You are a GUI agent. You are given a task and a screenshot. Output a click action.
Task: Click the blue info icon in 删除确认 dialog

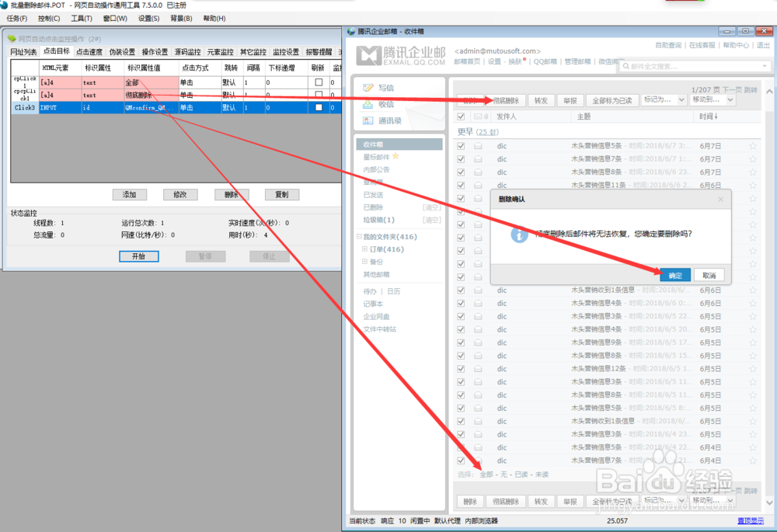click(x=519, y=235)
